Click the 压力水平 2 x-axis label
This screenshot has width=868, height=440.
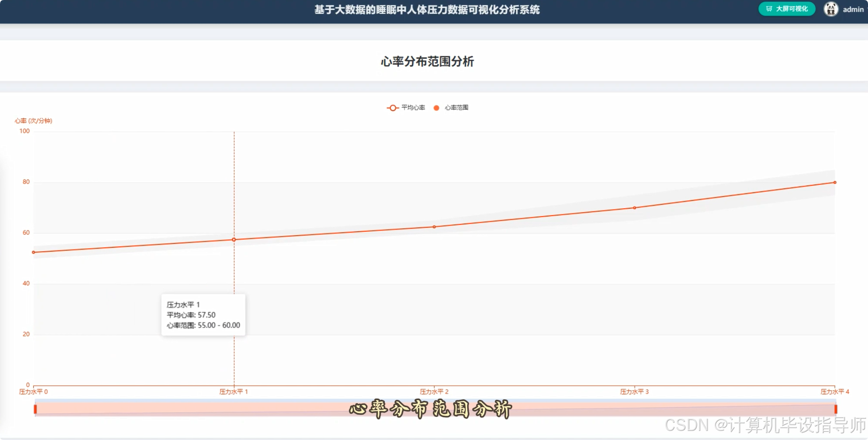tap(434, 392)
